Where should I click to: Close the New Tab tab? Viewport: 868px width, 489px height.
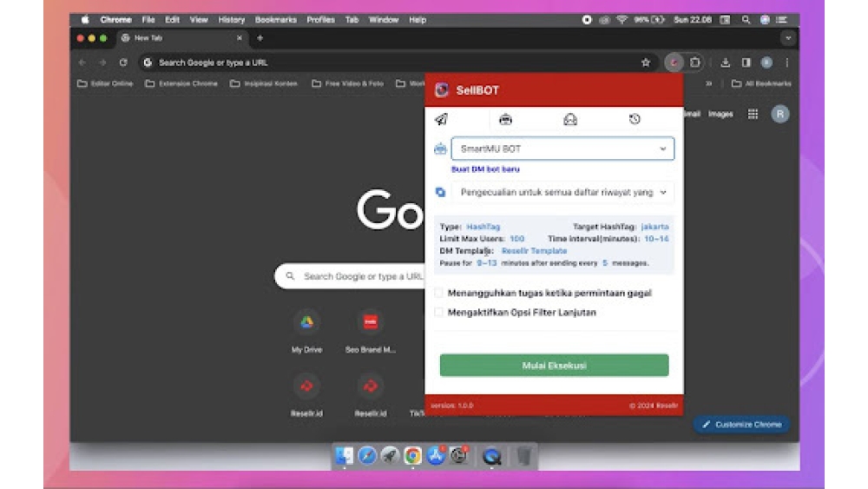[x=240, y=38]
